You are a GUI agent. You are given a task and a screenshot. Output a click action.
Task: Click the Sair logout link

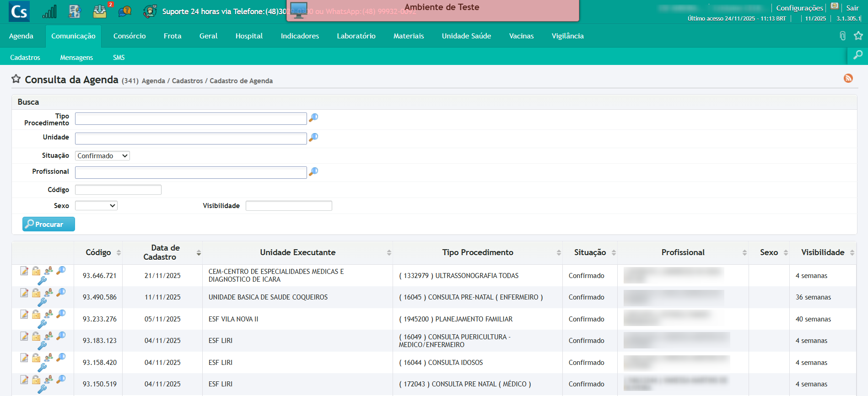pos(852,8)
